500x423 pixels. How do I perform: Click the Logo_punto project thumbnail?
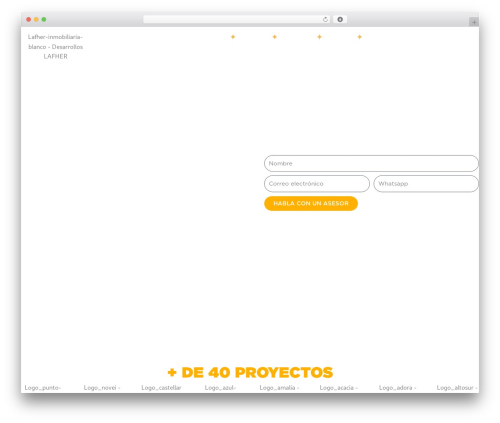point(43,388)
